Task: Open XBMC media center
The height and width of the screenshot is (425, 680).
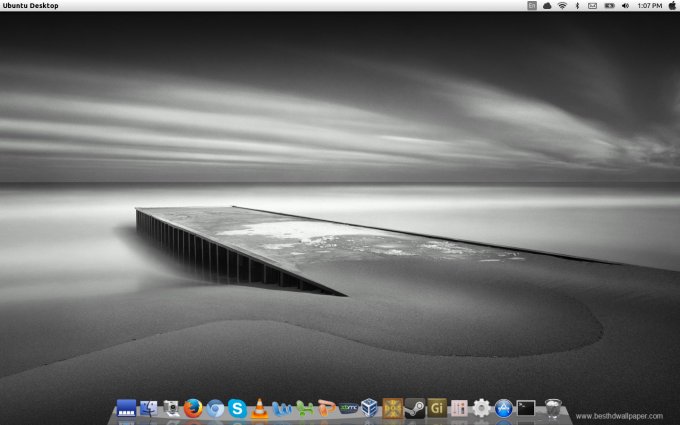Action: [x=348, y=409]
